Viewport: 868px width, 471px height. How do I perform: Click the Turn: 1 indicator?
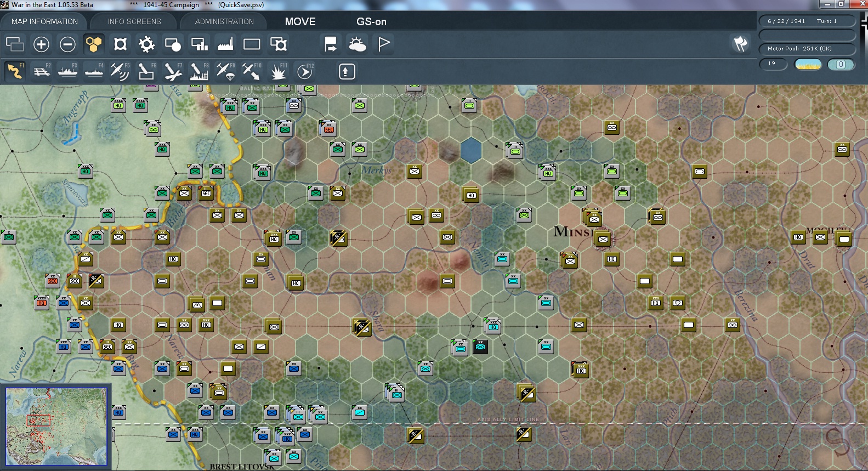(827, 21)
